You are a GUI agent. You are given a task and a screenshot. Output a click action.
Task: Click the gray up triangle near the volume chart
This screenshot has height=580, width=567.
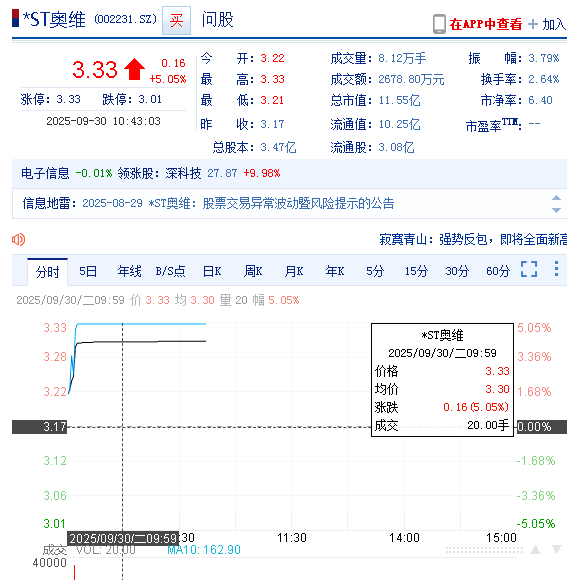click(535, 550)
